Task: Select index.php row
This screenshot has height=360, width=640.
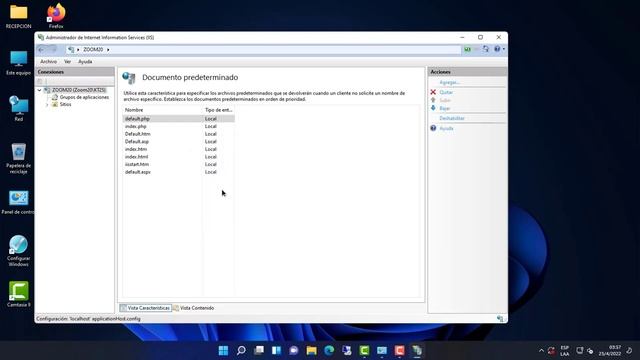Action: pos(178,127)
